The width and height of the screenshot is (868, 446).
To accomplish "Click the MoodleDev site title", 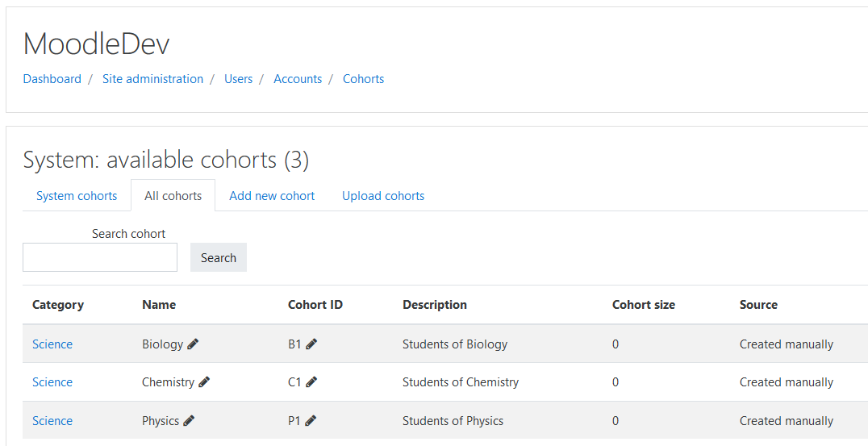I will pos(96,44).
